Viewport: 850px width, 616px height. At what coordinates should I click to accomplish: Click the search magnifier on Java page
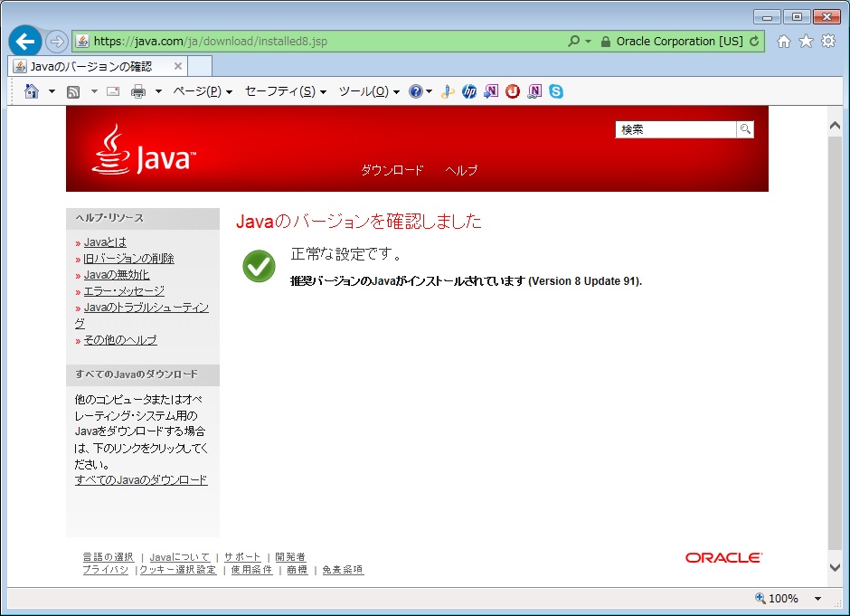coord(745,129)
